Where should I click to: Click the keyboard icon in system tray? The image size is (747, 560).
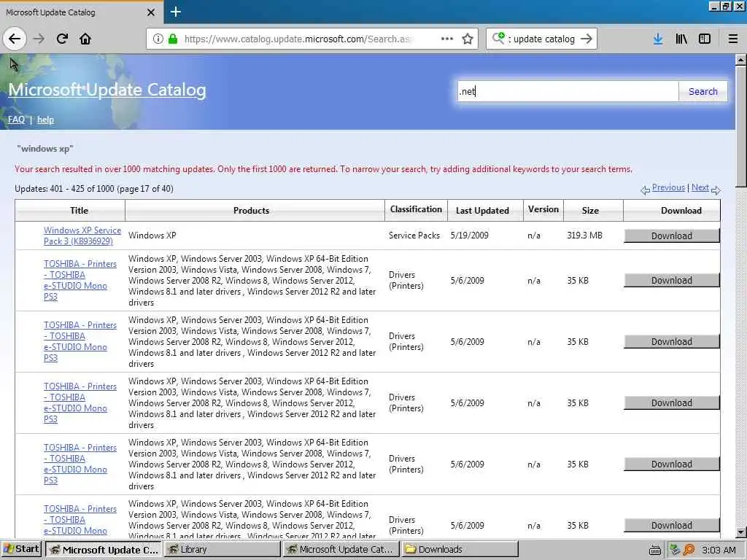point(655,551)
